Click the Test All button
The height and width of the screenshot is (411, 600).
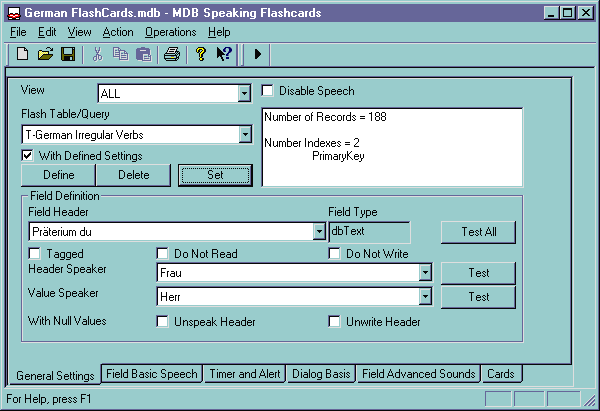point(479,232)
